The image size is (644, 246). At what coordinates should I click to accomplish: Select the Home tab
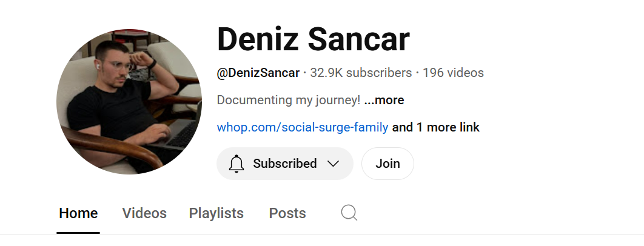78,213
